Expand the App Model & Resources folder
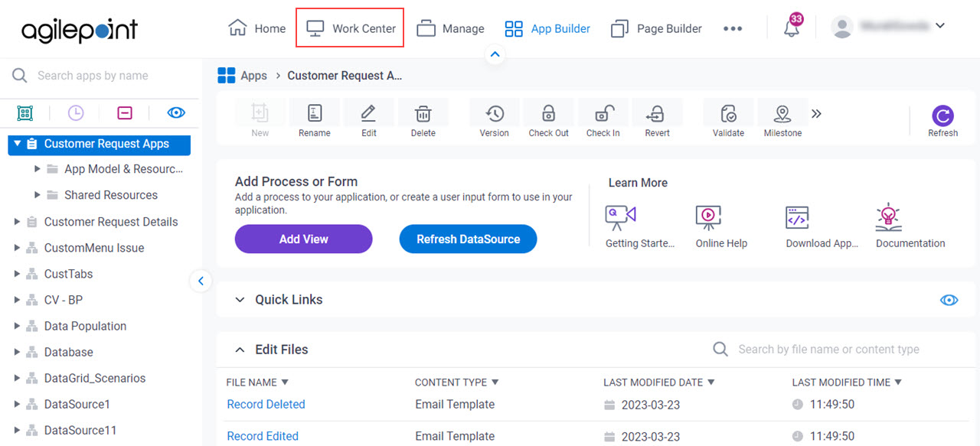The image size is (980, 446). (x=38, y=169)
